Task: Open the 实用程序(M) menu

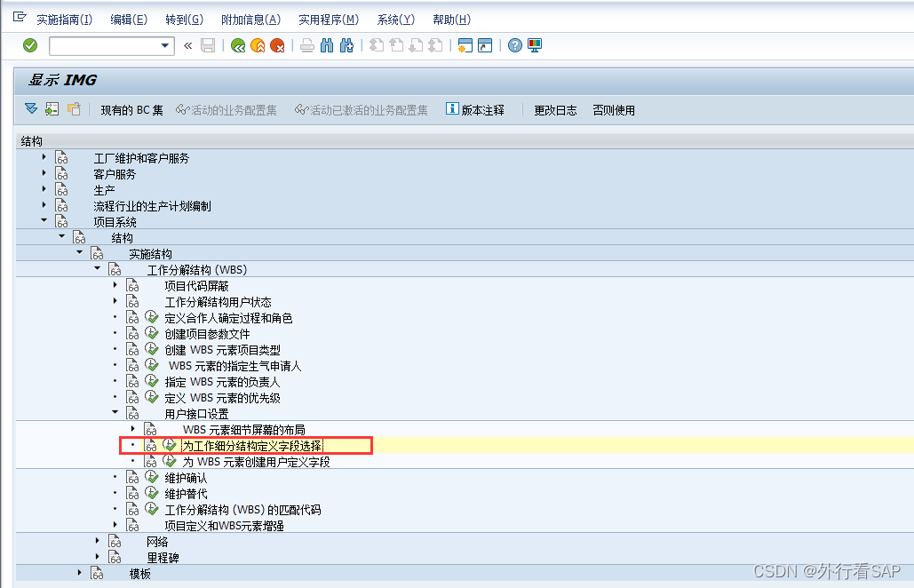Action: coord(329,20)
